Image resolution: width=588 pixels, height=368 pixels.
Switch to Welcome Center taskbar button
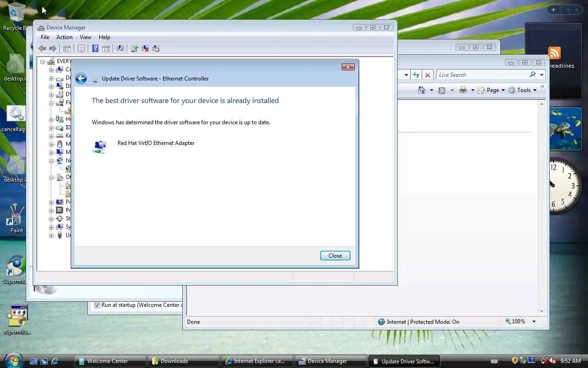point(110,361)
